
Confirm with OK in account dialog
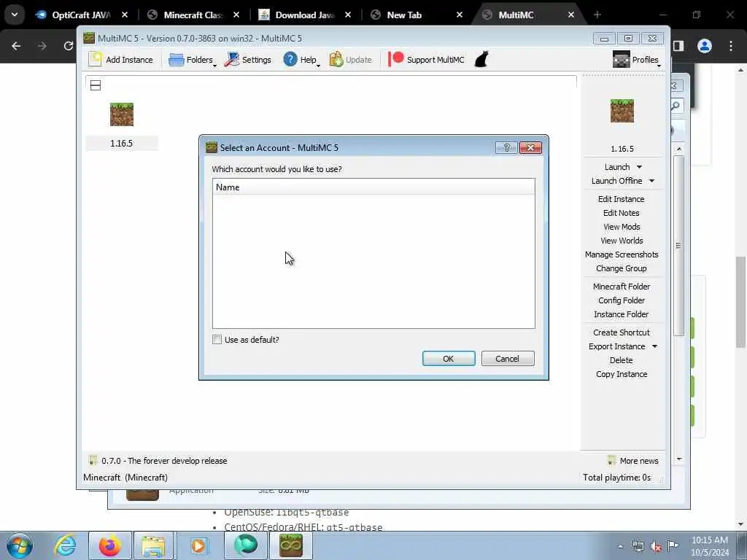tap(449, 359)
